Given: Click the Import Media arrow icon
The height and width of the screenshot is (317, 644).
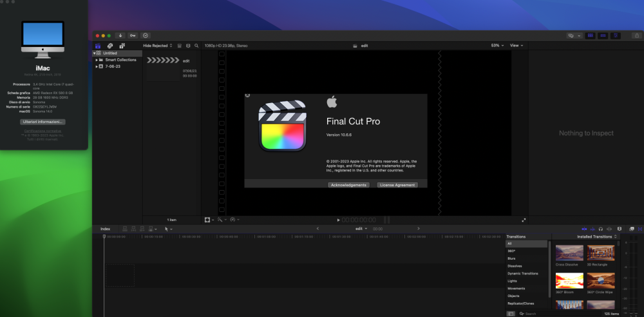Looking at the screenshot, I should coord(120,36).
